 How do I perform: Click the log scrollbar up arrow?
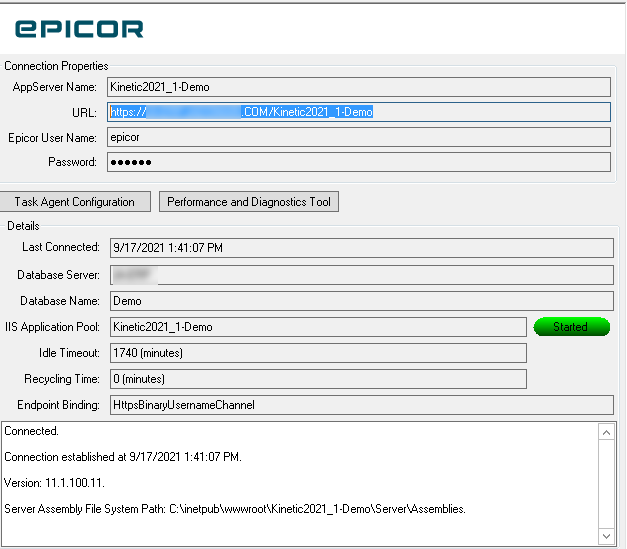coord(606,432)
